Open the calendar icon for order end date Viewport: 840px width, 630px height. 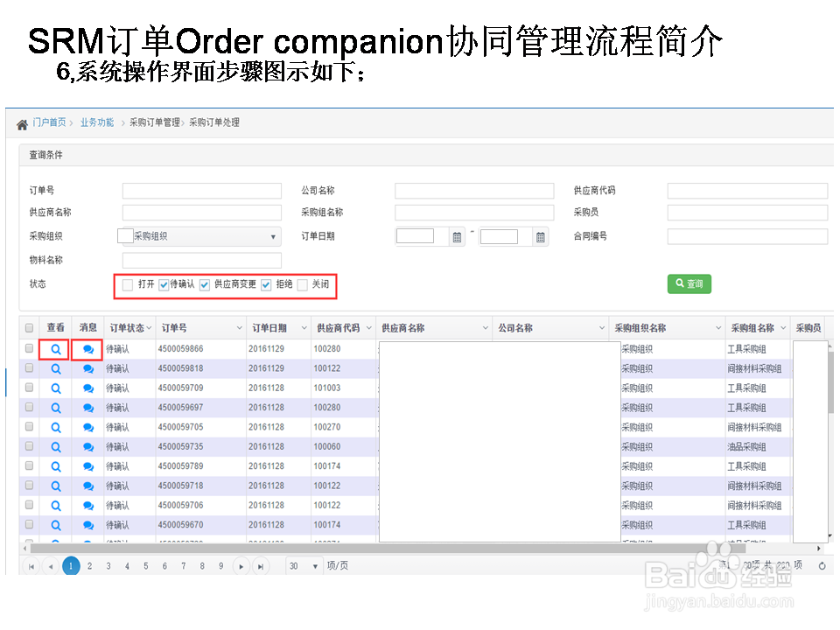(542, 235)
